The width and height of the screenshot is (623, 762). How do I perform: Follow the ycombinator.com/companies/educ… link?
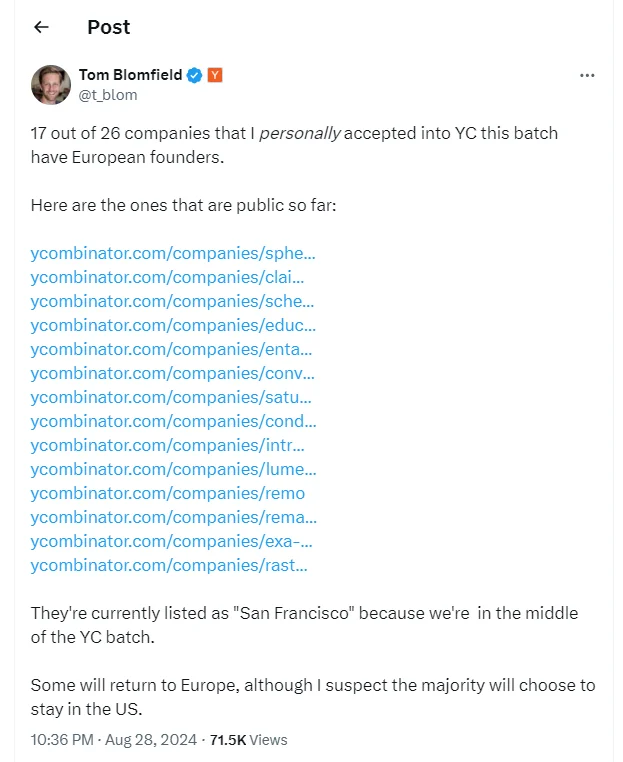(x=173, y=325)
